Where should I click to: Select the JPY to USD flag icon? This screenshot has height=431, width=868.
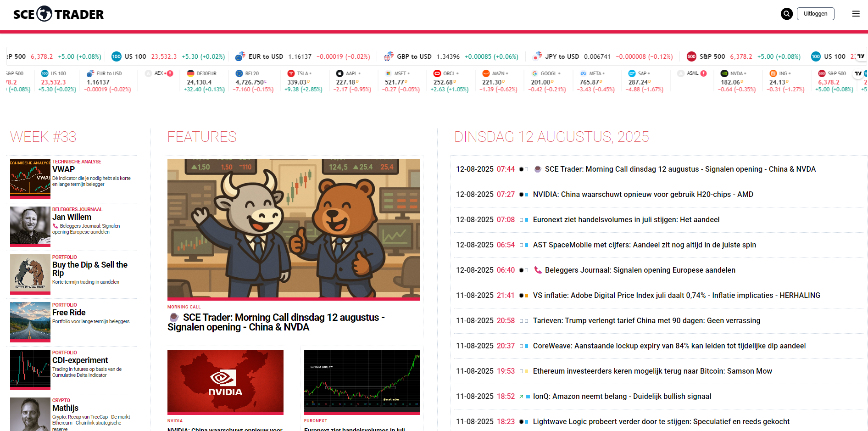(537, 56)
